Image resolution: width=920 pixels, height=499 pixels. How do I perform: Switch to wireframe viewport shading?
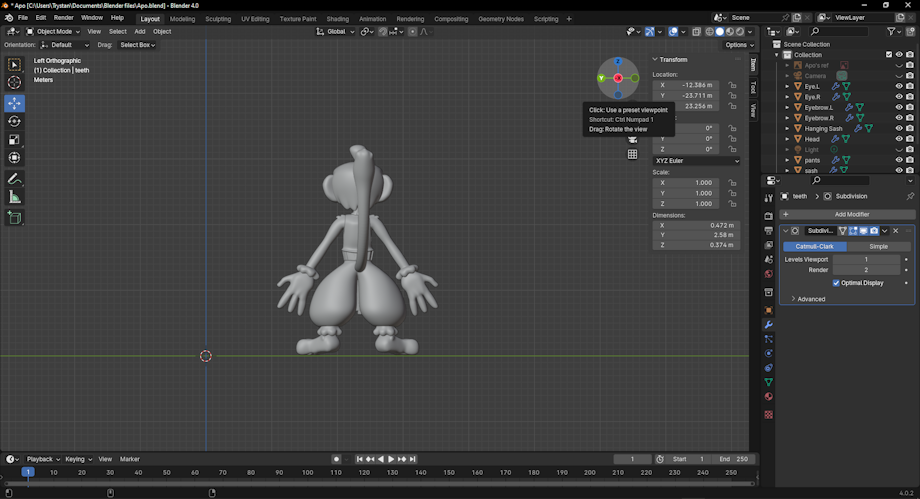[x=709, y=32]
